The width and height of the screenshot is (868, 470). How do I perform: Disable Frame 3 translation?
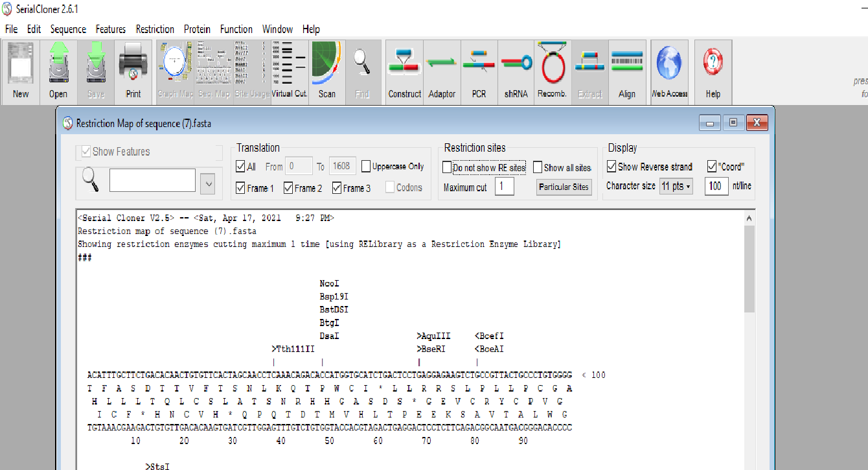(x=337, y=188)
